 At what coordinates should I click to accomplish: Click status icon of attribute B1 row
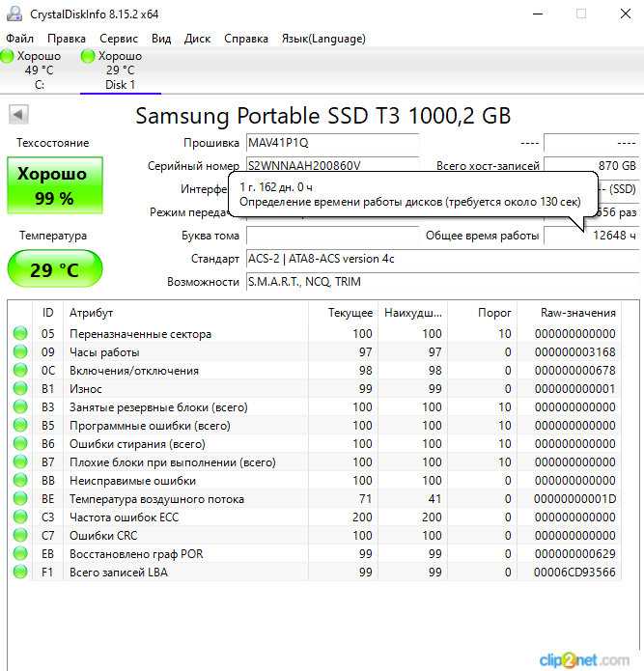pyautogui.click(x=20, y=388)
